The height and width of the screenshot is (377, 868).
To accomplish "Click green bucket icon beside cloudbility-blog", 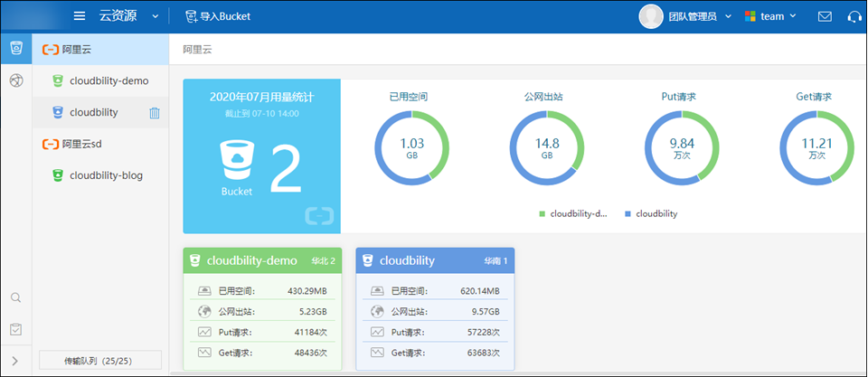I will click(x=57, y=175).
